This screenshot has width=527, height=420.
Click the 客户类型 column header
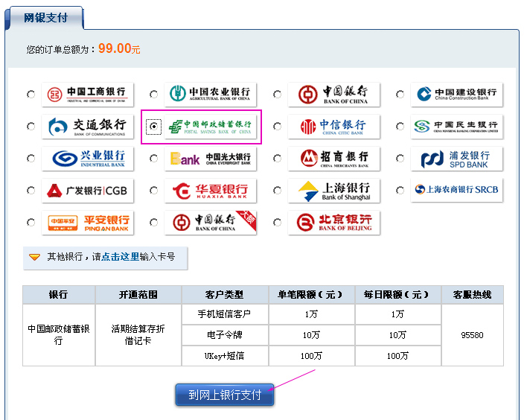click(x=225, y=295)
